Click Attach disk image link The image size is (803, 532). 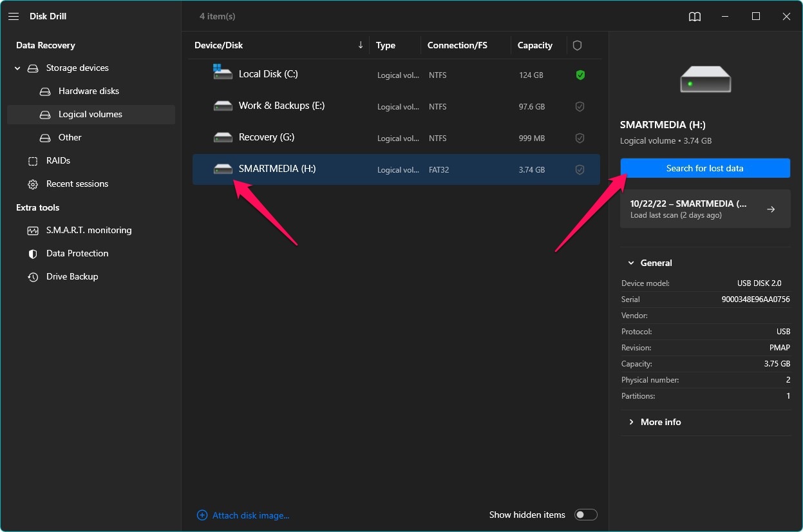tap(251, 515)
